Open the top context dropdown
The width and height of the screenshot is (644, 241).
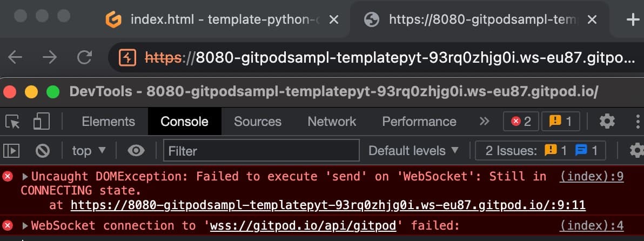[89, 151]
